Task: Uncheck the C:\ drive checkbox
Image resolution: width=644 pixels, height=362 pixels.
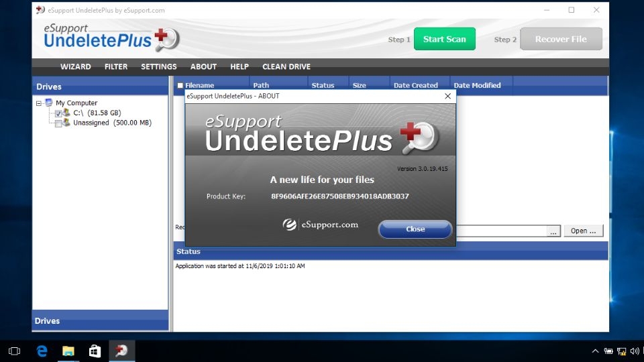Action: [x=58, y=113]
